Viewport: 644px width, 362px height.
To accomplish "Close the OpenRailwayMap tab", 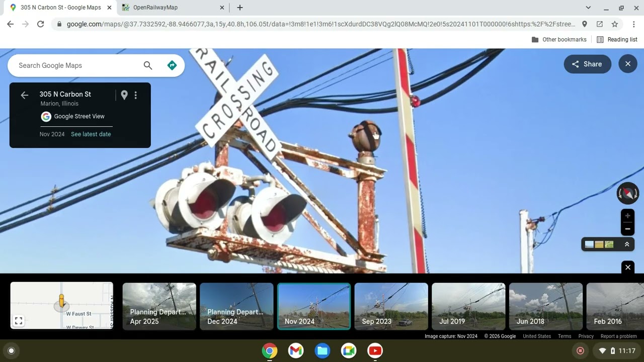I will (222, 8).
